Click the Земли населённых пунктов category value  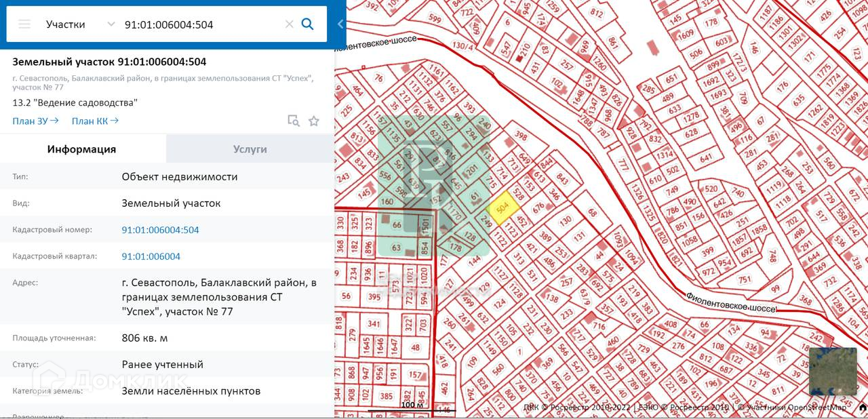pos(191,391)
